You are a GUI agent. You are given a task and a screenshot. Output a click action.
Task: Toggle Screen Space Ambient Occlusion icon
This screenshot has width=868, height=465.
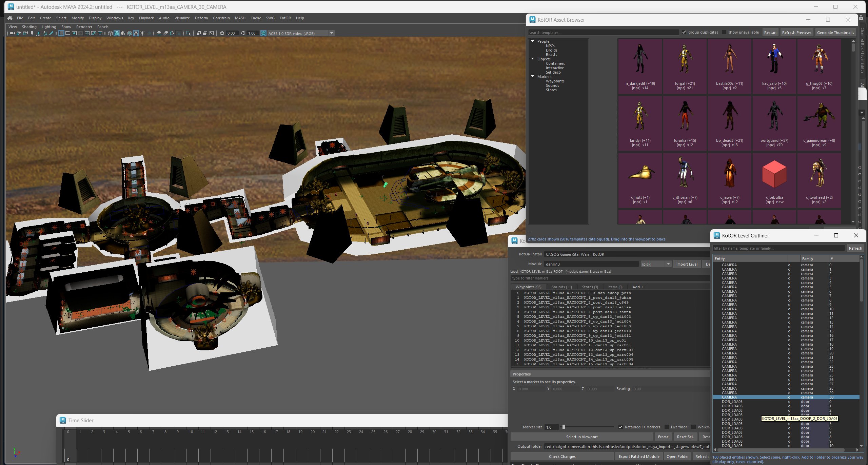coord(159,33)
